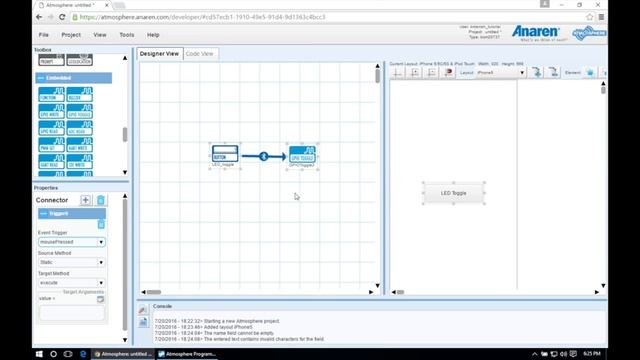Screen dimensions: 640x360
Task: Pick the GPIO Toggle toolbox element
Action: [x=80, y=111]
